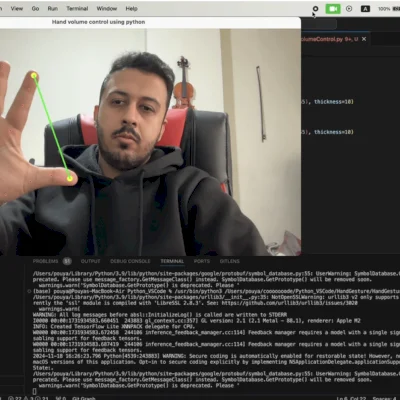Click the command decoration circle beside (base) prompt
This screenshot has width=400, height=400.
(29, 291)
